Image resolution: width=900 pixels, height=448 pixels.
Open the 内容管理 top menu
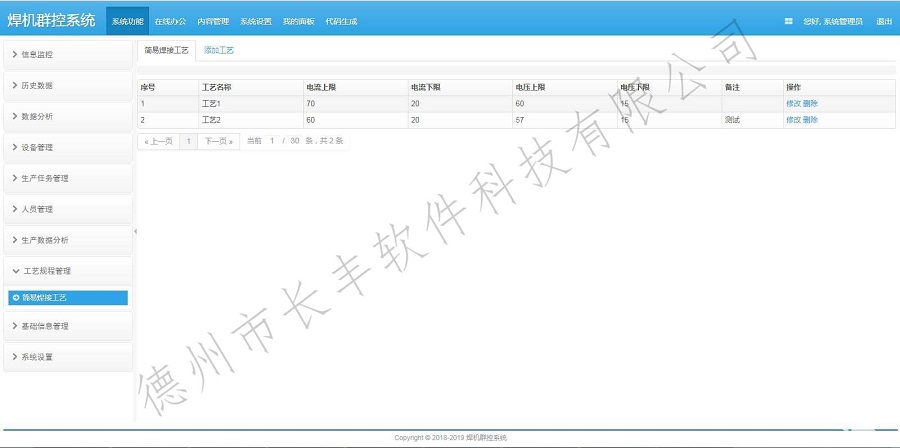(x=213, y=21)
